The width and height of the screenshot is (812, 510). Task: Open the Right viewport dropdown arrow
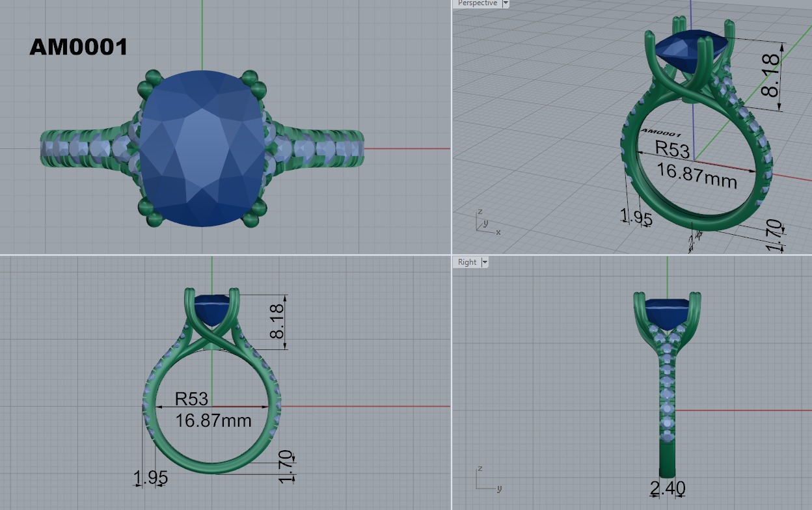[x=484, y=262]
